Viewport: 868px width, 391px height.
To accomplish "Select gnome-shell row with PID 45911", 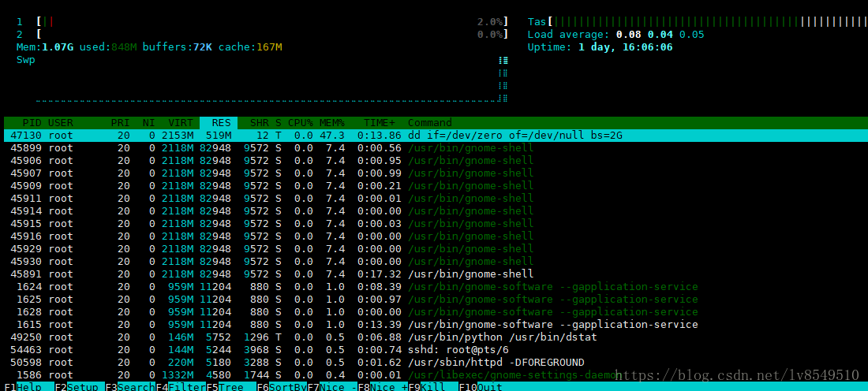I will tap(436, 199).
